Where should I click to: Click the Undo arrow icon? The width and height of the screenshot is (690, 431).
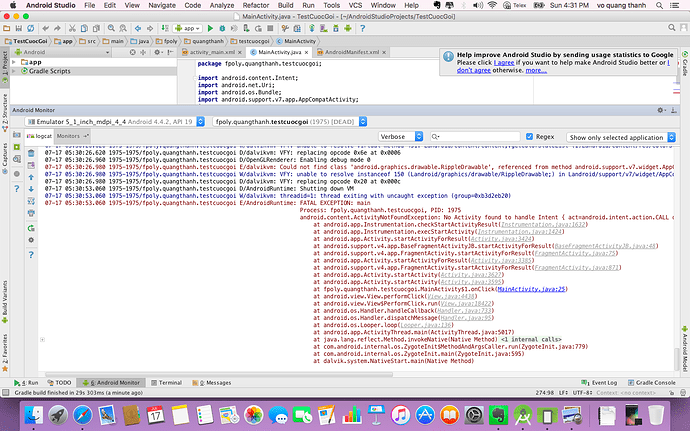(x=46, y=28)
